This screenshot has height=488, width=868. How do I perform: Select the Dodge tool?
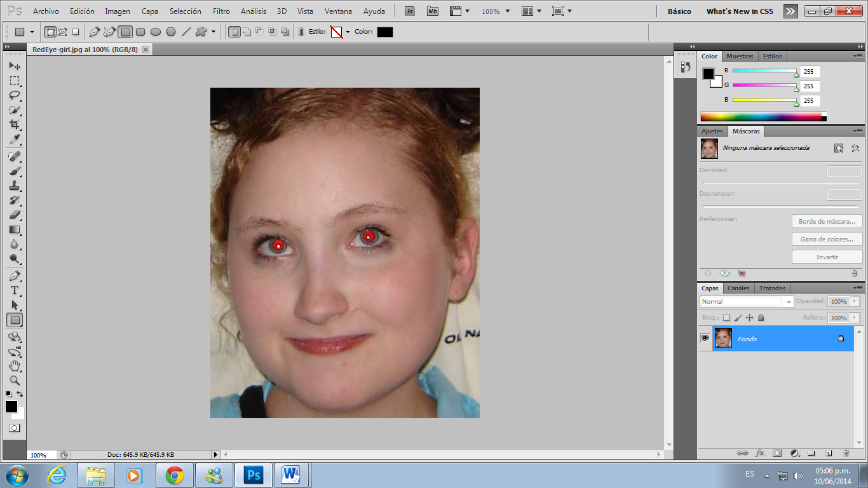tap(15, 259)
